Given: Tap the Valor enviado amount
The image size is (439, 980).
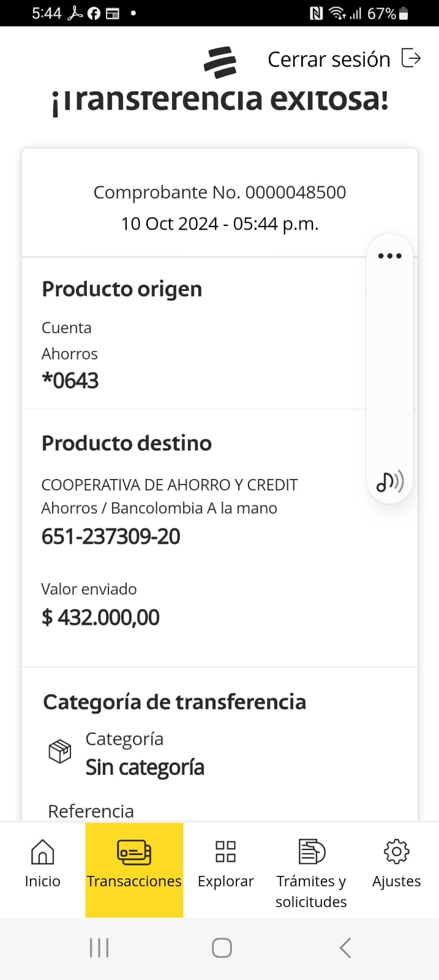Looking at the screenshot, I should [x=100, y=617].
